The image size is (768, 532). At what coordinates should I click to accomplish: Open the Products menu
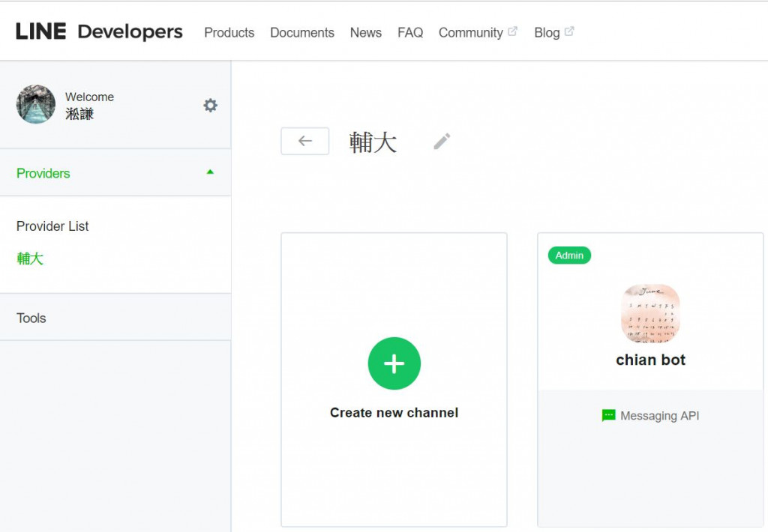(229, 33)
